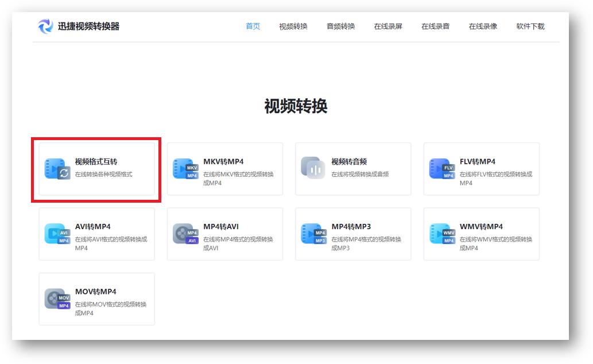This screenshot has height=364, width=593.
Task: Click the WMV转MP4 icon
Action: click(440, 234)
